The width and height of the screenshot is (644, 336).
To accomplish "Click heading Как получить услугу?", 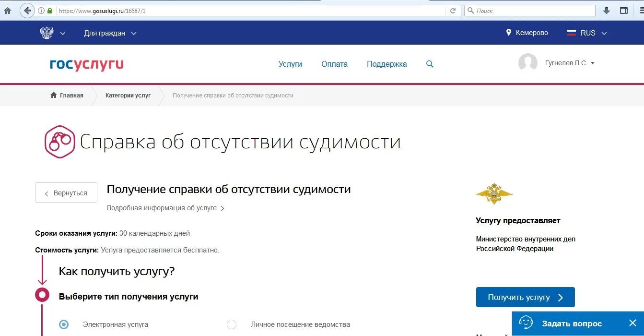I will point(117,272).
